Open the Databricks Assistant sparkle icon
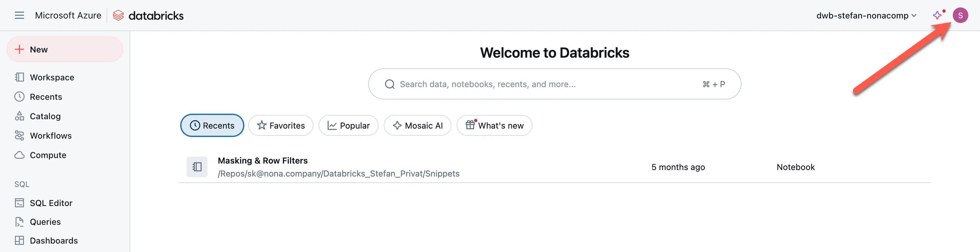This screenshot has width=980, height=252. (x=937, y=15)
